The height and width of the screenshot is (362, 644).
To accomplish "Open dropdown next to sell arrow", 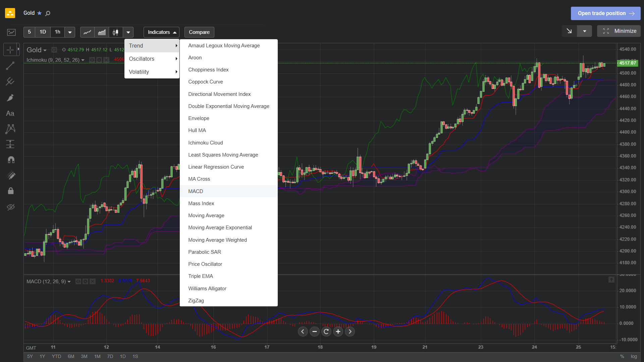I will (x=585, y=31).
